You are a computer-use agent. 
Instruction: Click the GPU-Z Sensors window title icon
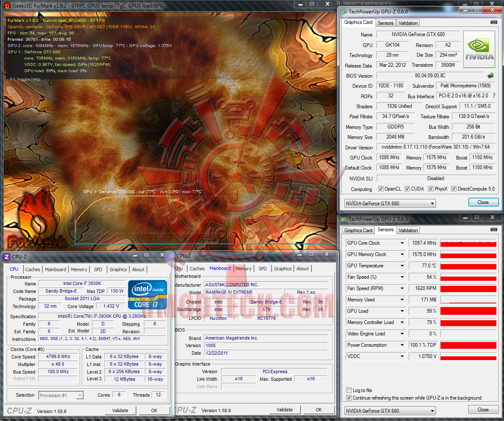pos(344,219)
